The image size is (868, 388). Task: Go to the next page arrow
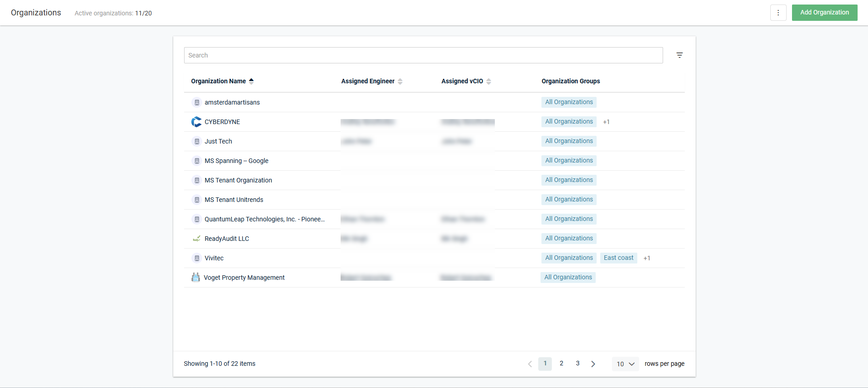(593, 364)
